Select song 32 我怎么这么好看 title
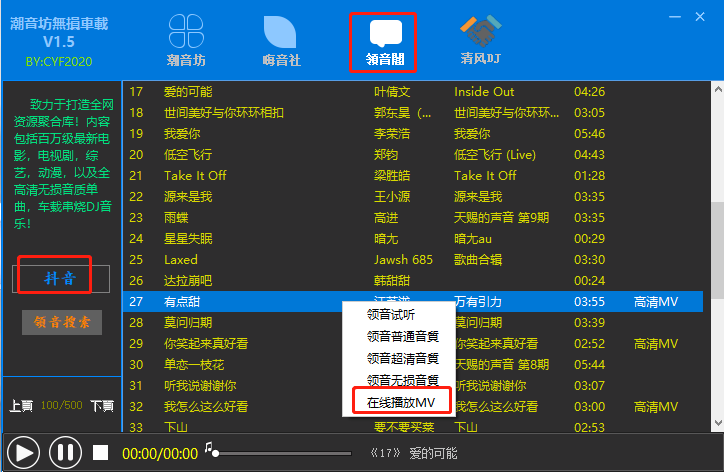This screenshot has height=472, width=724. (206, 407)
